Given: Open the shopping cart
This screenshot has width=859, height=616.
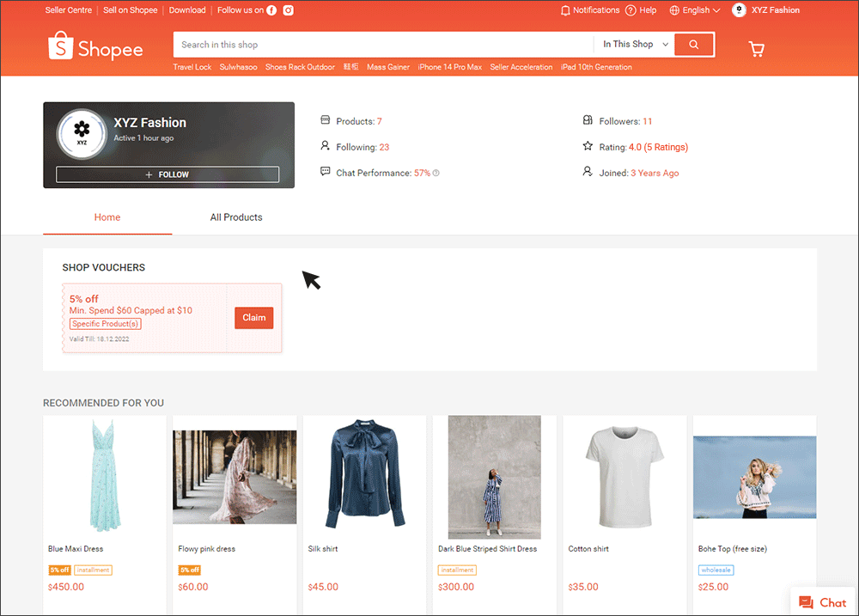Looking at the screenshot, I should pyautogui.click(x=756, y=49).
